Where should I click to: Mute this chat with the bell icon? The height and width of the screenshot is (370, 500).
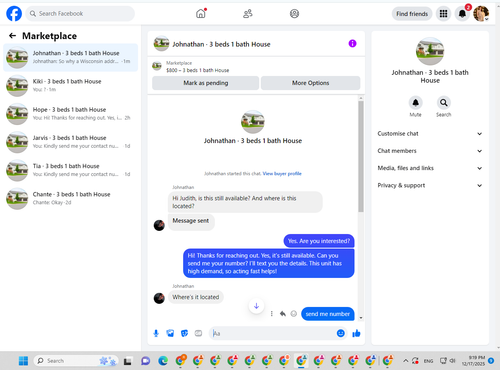click(x=415, y=103)
